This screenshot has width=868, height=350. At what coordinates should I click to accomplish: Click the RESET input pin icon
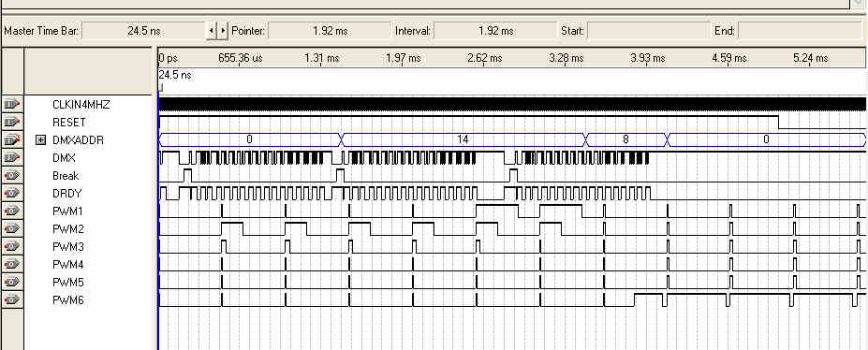(x=12, y=122)
